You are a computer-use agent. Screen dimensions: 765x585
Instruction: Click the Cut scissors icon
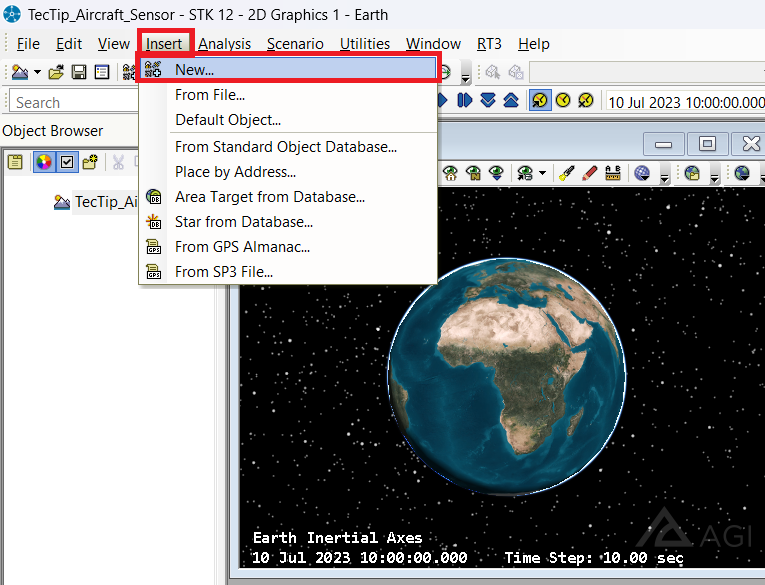[x=119, y=162]
